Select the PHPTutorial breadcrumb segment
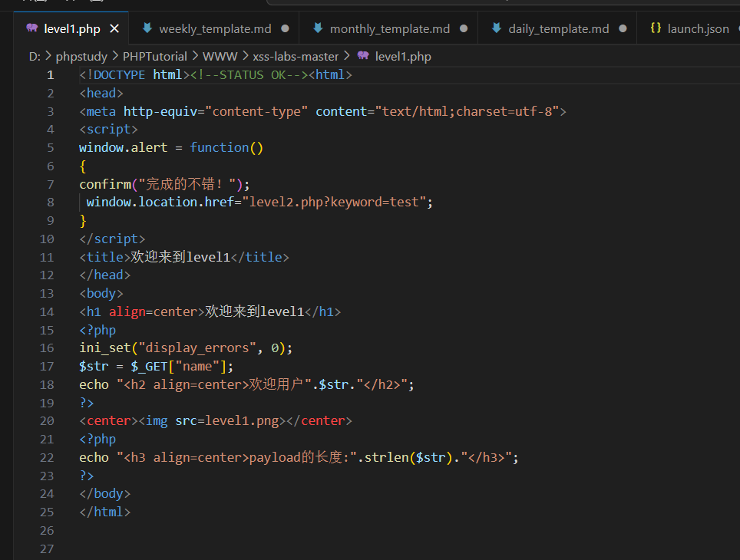The width and height of the screenshot is (740, 560). 155,57
